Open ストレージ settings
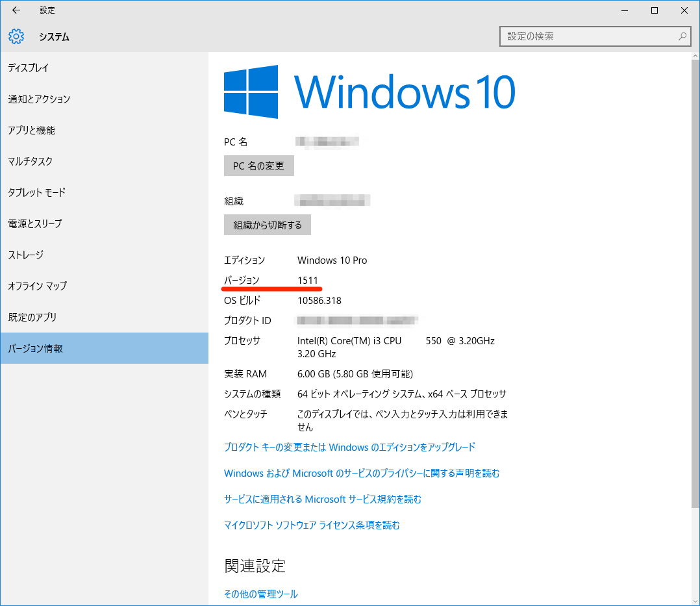 pyautogui.click(x=105, y=255)
